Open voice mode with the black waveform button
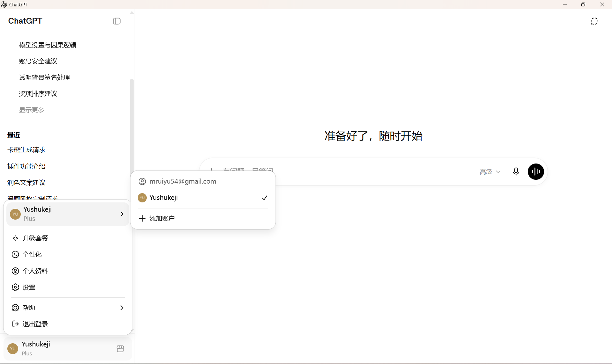The width and height of the screenshot is (612, 364). pyautogui.click(x=536, y=171)
